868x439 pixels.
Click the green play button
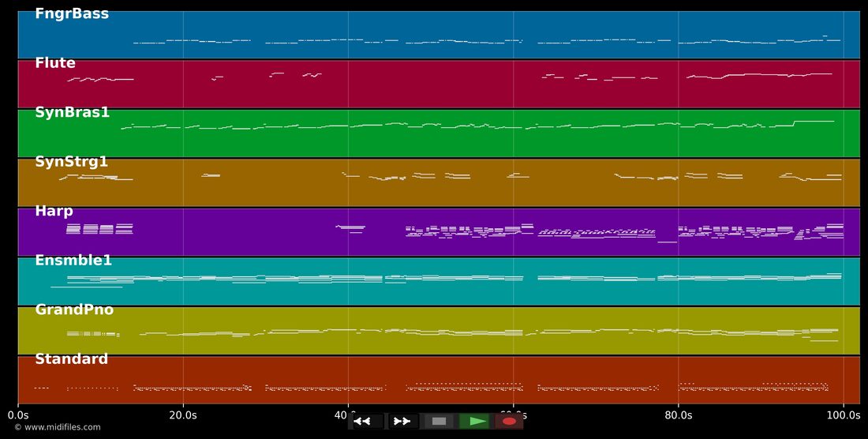[x=474, y=422]
